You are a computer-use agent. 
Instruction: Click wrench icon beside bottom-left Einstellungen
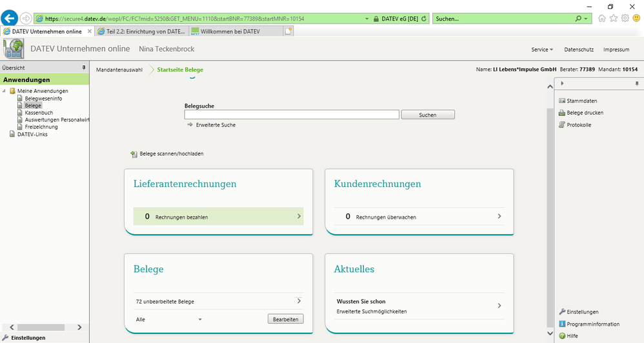[5, 338]
